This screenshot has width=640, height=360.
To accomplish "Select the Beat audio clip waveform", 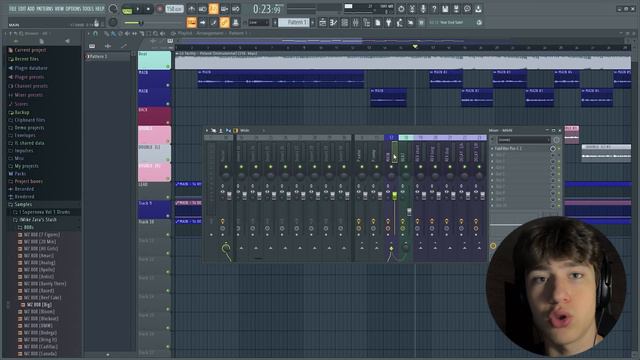I will 403,62.
